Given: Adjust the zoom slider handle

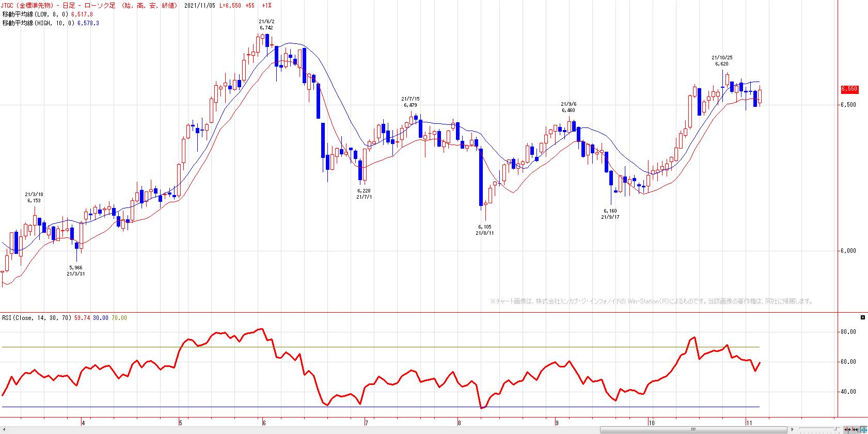Looking at the screenshot, I should pos(836,429).
